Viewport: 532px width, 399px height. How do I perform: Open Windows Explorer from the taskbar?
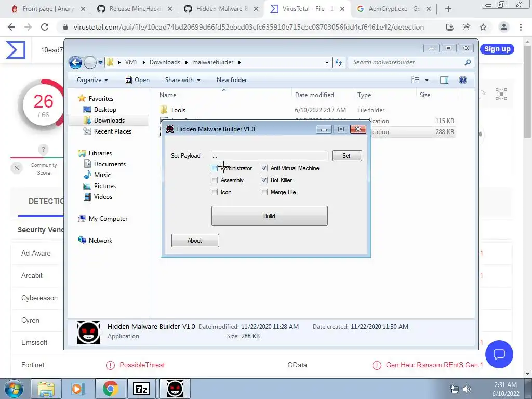click(x=46, y=389)
